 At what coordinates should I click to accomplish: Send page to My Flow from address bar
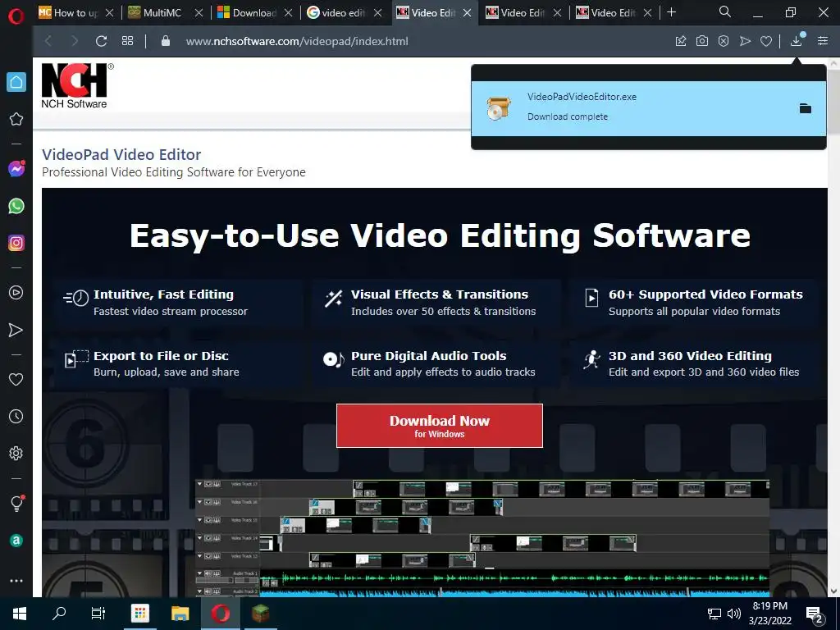[745, 41]
